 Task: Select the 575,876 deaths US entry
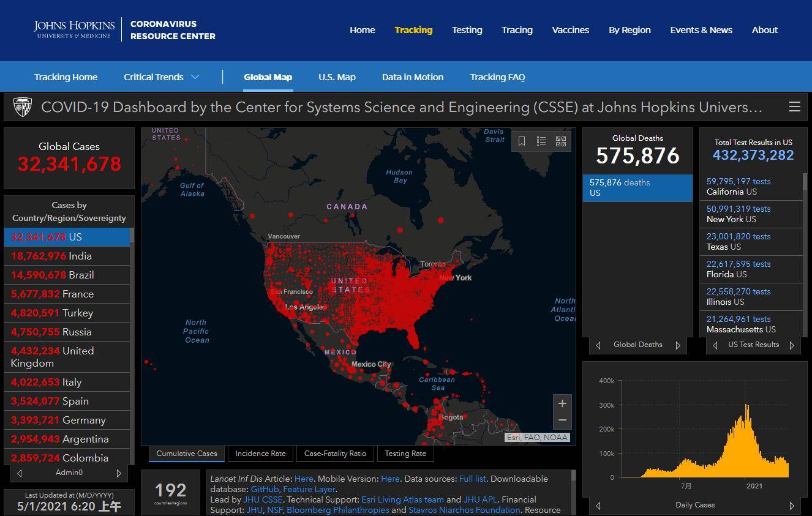pyautogui.click(x=637, y=188)
